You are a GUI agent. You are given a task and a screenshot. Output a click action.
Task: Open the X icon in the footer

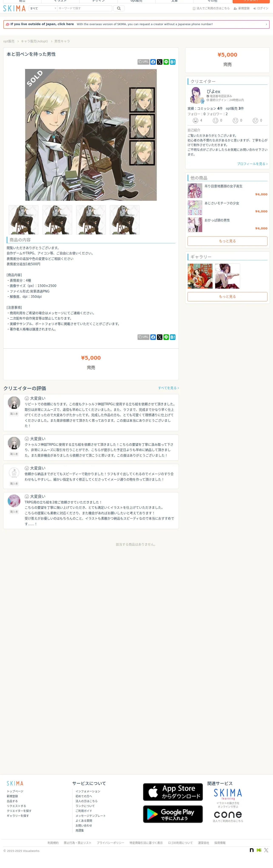(266, 850)
